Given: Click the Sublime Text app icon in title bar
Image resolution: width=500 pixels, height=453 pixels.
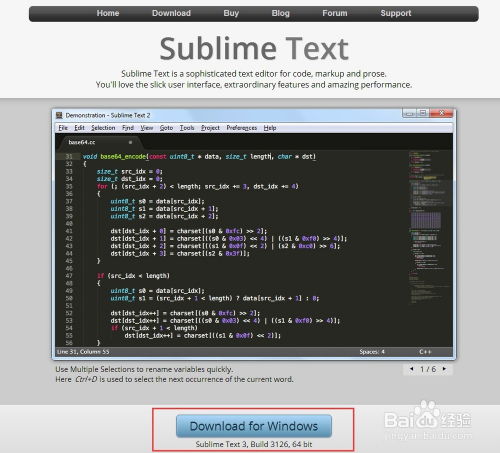Looking at the screenshot, I should (x=59, y=115).
